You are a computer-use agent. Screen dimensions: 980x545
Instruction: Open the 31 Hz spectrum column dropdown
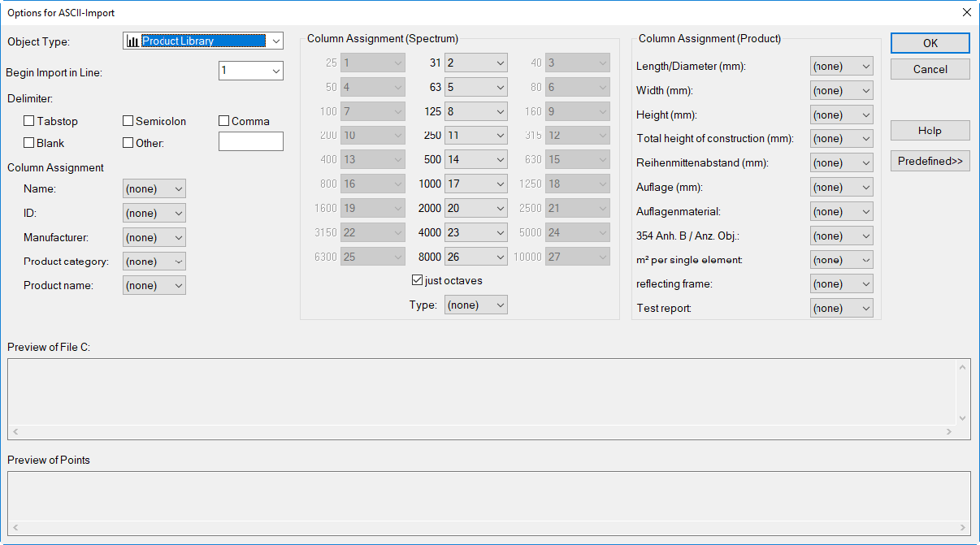click(x=476, y=63)
